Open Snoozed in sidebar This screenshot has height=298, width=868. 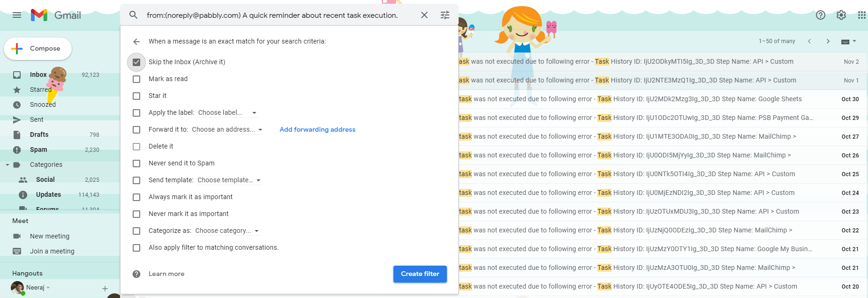tap(43, 104)
